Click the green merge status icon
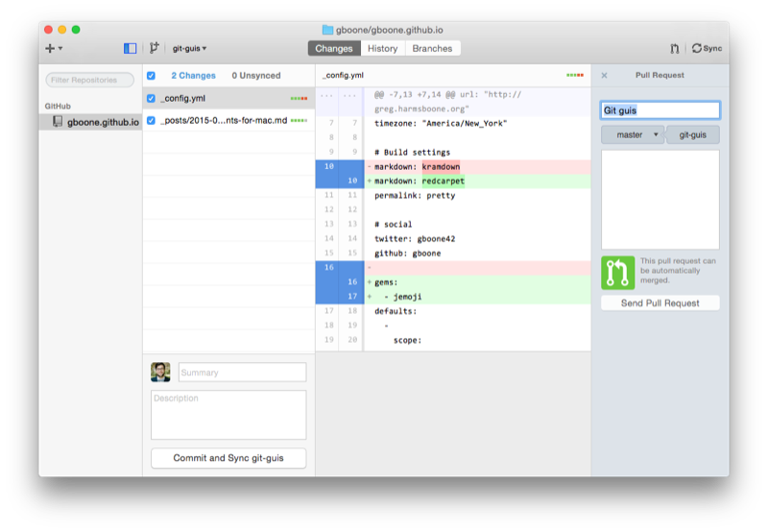Viewport: 768px width, 532px height. click(617, 273)
